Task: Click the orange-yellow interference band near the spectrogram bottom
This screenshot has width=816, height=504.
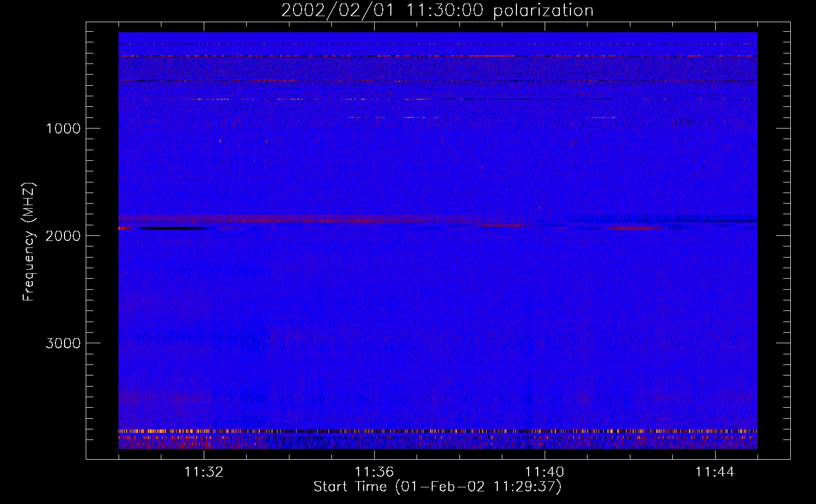Action: pos(438,431)
